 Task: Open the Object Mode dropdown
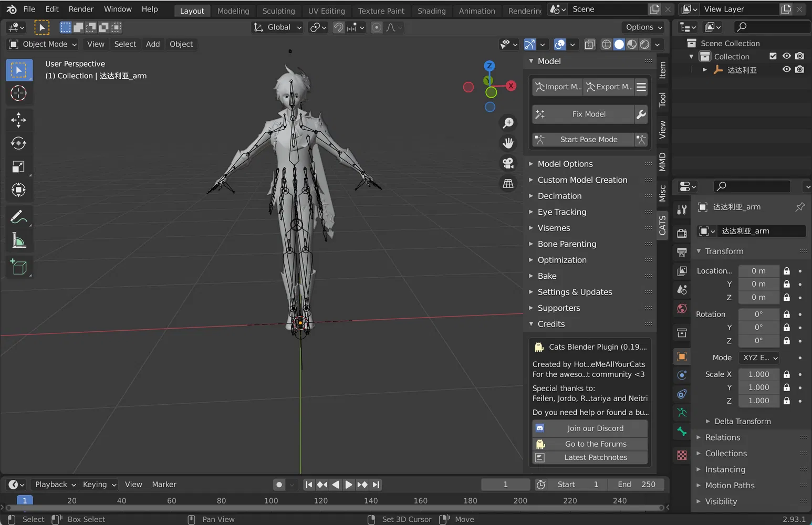(x=43, y=44)
